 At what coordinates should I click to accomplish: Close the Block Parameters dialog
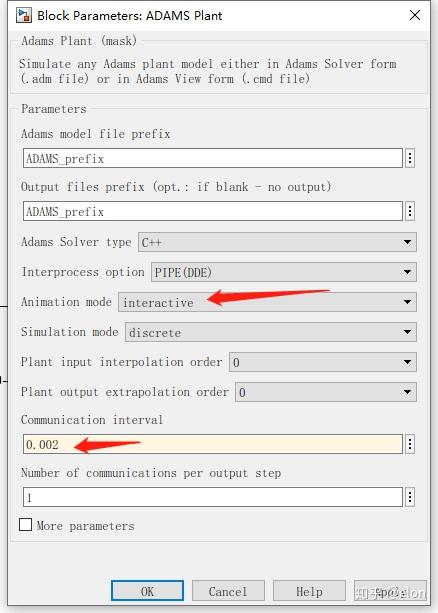pyautogui.click(x=415, y=15)
